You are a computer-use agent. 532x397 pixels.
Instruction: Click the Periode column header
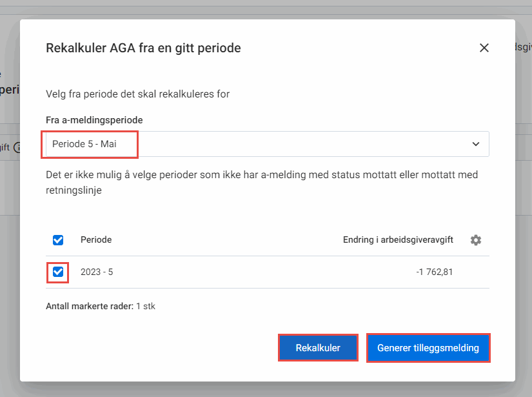(x=95, y=240)
